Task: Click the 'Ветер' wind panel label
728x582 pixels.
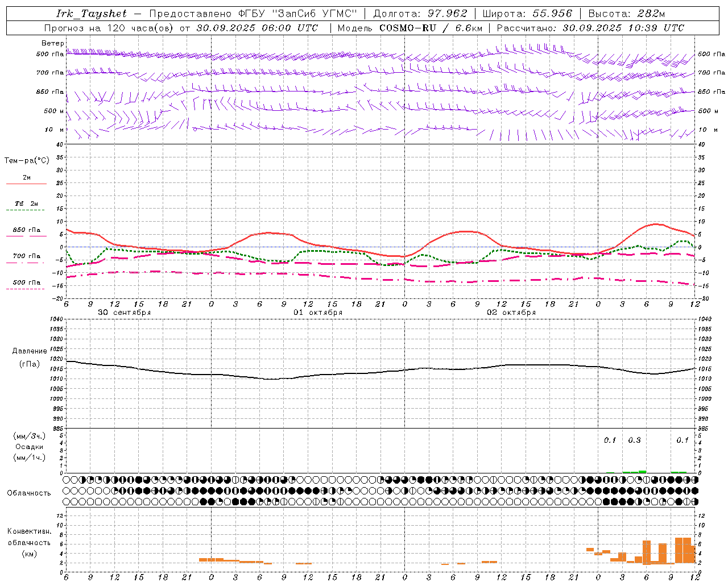Action: pyautogui.click(x=53, y=43)
